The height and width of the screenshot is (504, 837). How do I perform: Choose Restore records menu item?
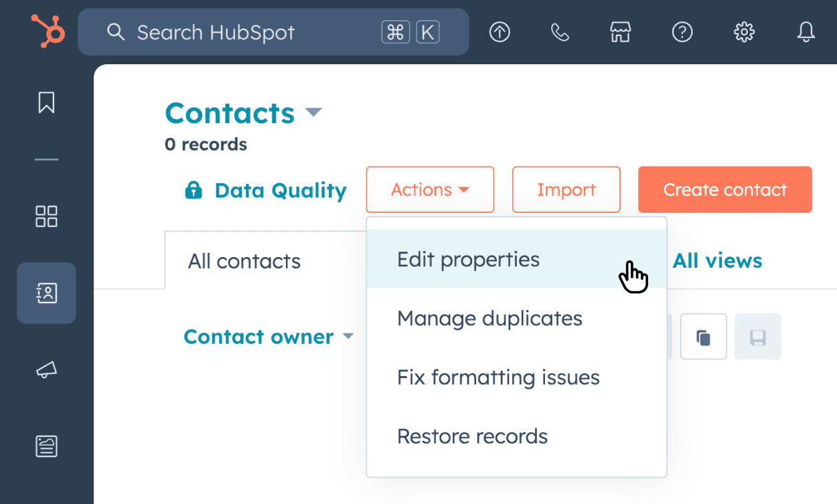(516, 436)
